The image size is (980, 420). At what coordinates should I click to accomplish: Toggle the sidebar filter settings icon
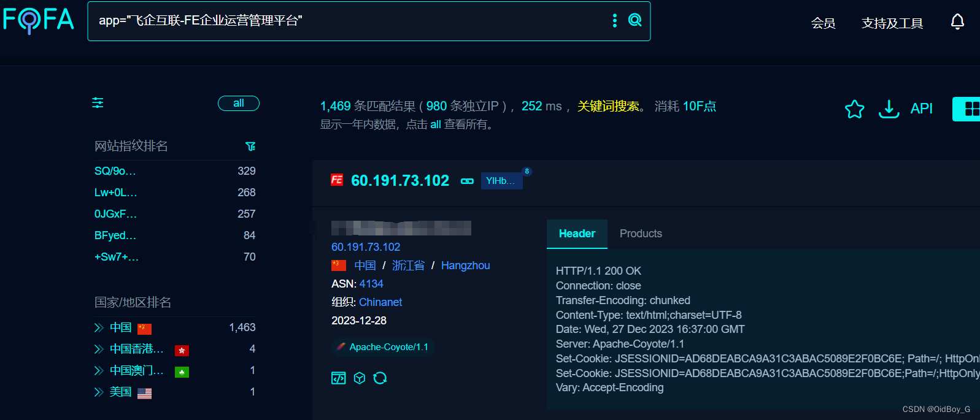pos(98,103)
